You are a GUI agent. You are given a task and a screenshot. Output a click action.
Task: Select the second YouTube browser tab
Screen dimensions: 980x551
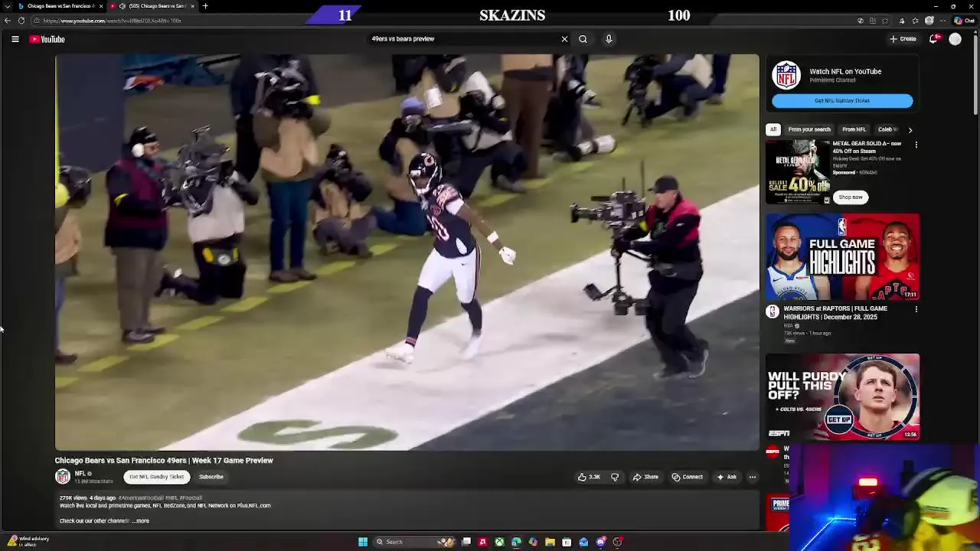click(x=153, y=6)
